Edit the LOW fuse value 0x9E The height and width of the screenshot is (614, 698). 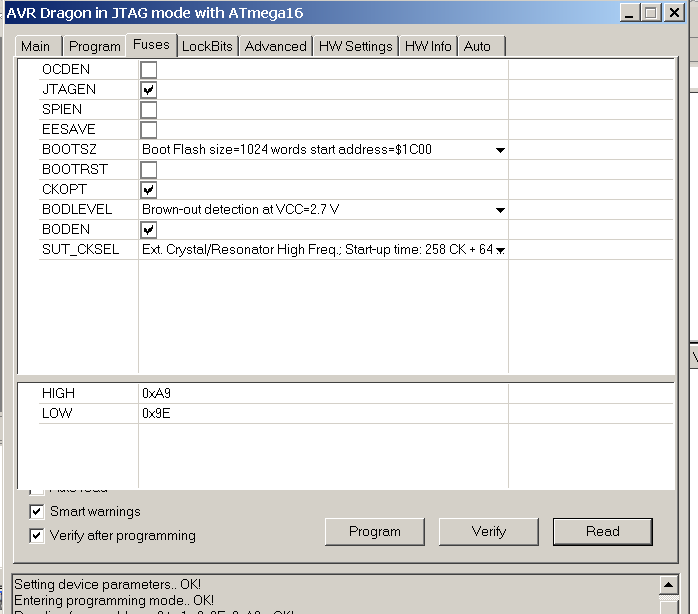pyautogui.click(x=323, y=414)
